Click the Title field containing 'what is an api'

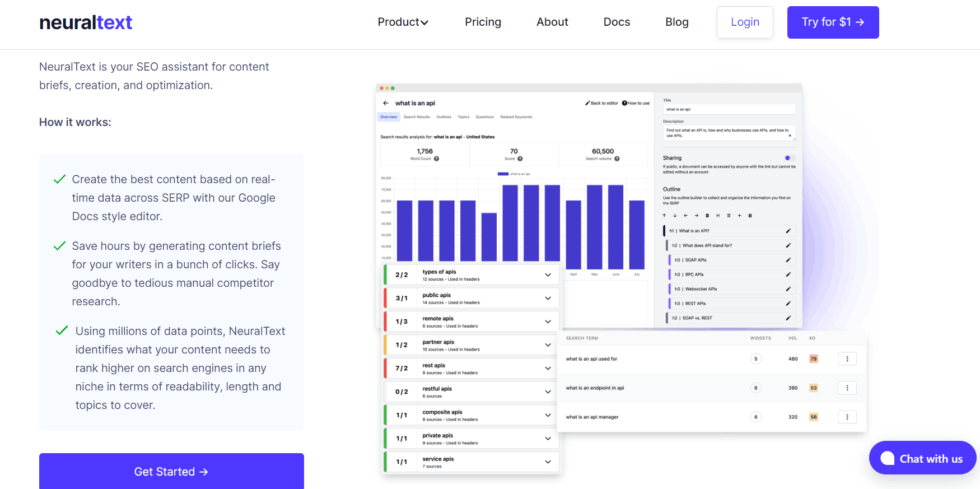point(729,109)
